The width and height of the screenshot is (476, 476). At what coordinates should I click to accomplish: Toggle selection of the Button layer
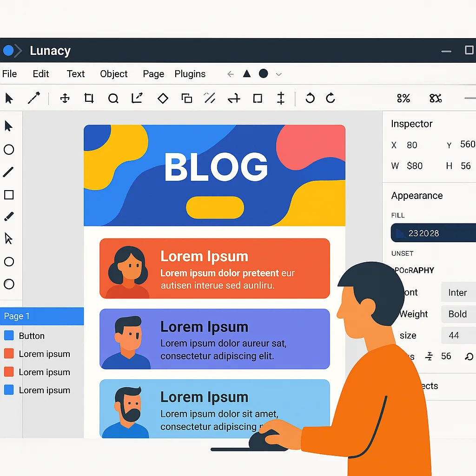33,336
